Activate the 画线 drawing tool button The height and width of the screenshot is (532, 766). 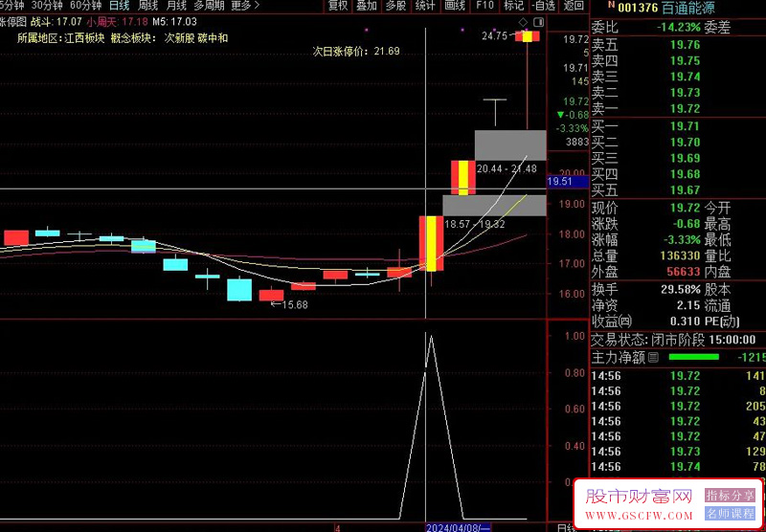[x=455, y=6]
